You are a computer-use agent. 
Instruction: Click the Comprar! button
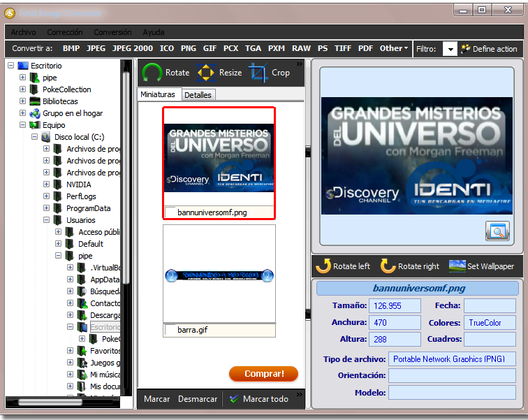264,374
